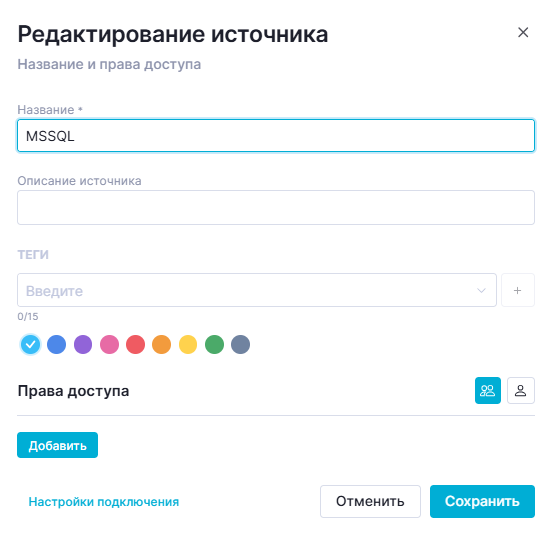
Task: Focus the Описание источника text field
Action: click(276, 207)
